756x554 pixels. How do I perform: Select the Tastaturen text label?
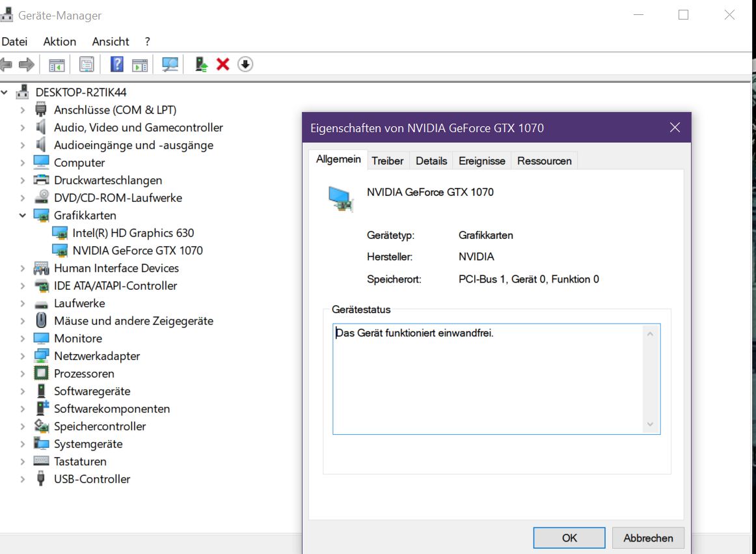(80, 462)
